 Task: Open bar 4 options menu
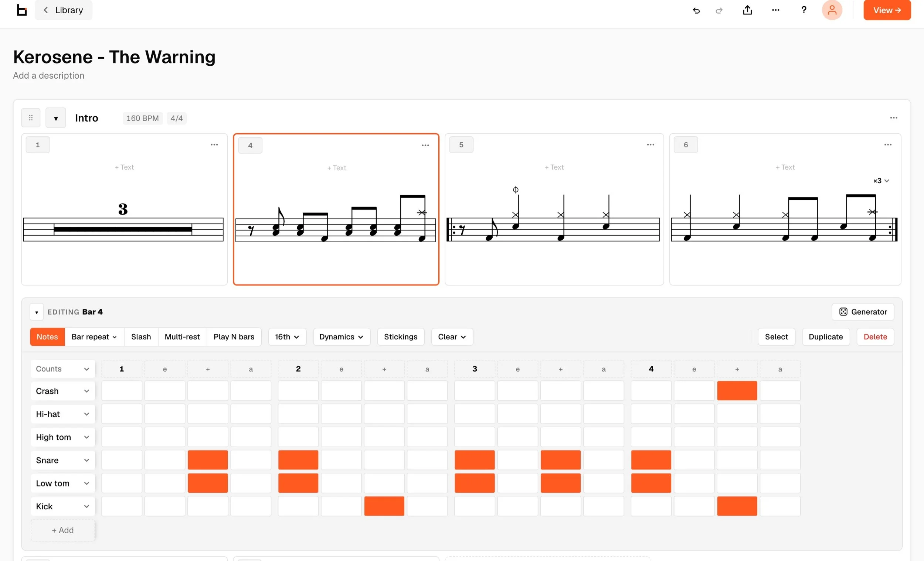(x=425, y=146)
